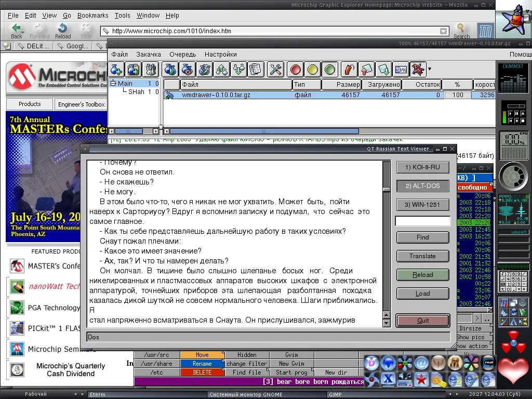This screenshot has height=399, width=532.
Task: Click the remove completed downloads icon
Action: [x=205, y=70]
